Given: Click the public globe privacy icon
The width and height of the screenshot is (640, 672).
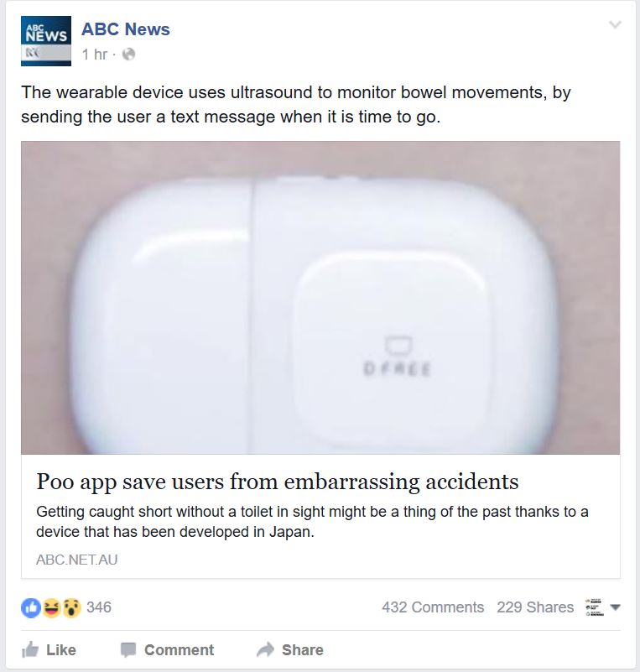Looking at the screenshot, I should [128, 54].
